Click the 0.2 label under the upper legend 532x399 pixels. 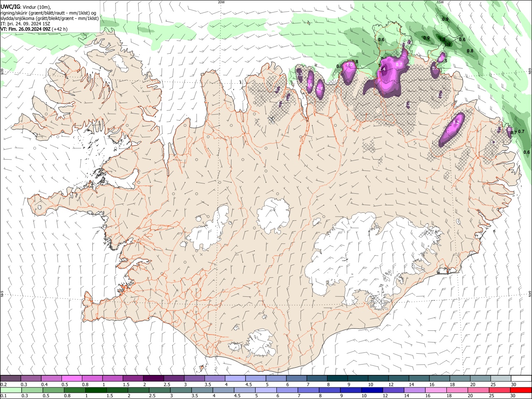tap(3, 384)
